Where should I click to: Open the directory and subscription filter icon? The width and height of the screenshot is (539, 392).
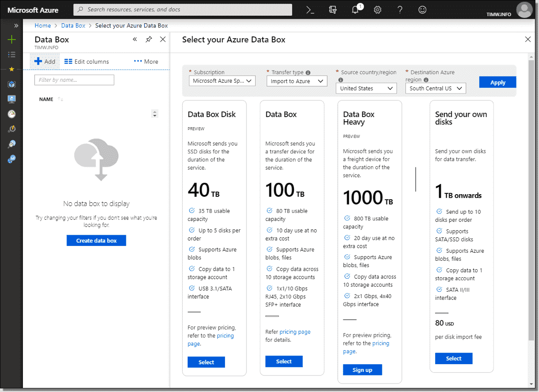(x=332, y=9)
